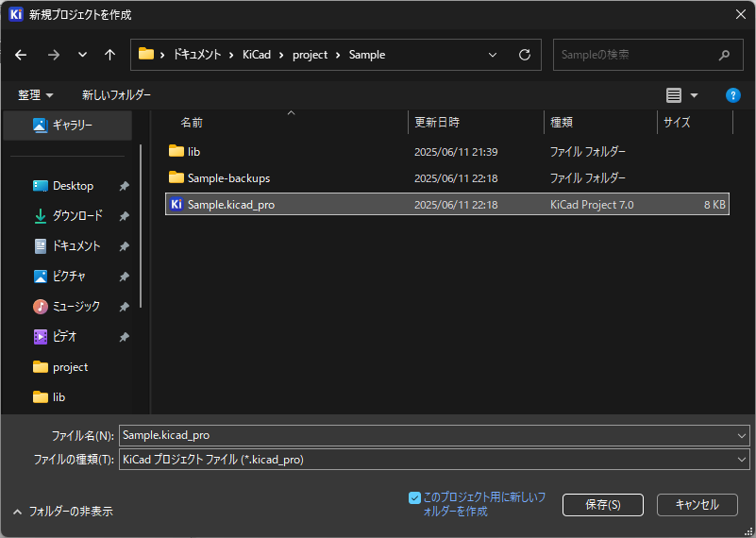The height and width of the screenshot is (538, 756).
Task: Unpin Desktop from quick access
Action: pos(124,186)
